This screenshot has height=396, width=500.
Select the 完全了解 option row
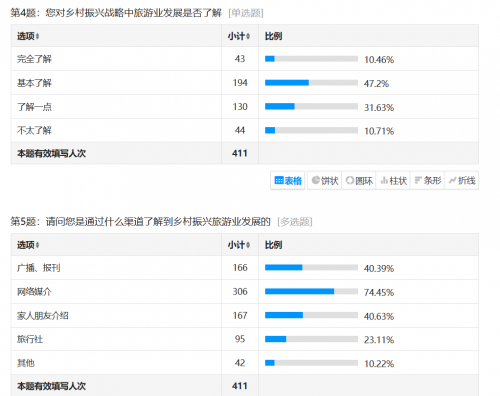tap(245, 59)
